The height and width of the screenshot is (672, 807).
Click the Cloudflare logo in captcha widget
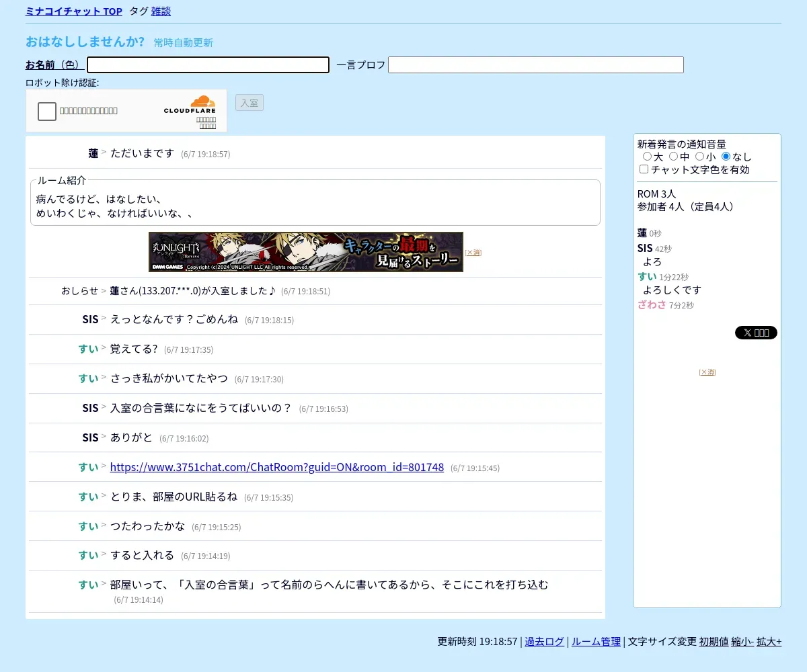190,105
